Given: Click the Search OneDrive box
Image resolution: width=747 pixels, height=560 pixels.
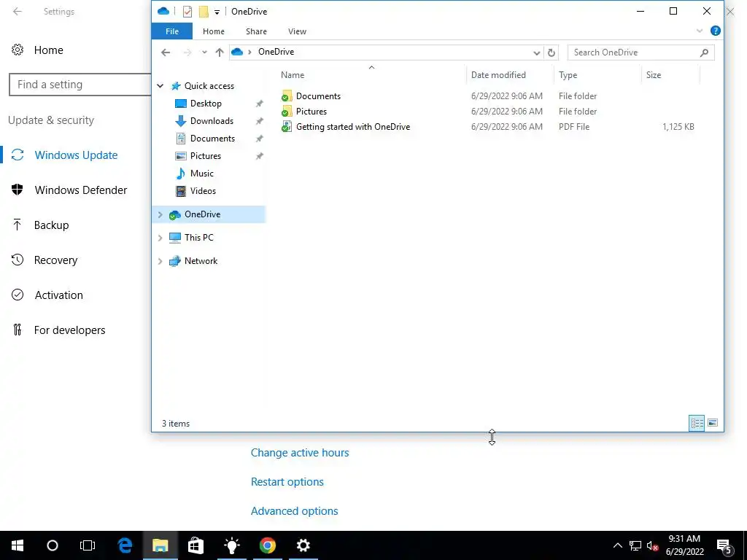Looking at the screenshot, I should tap(640, 52).
